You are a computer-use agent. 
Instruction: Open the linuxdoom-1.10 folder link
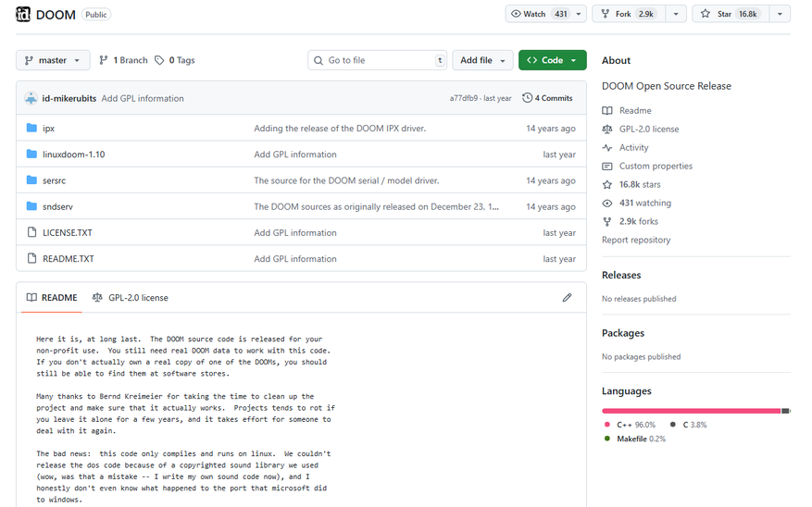(74, 155)
